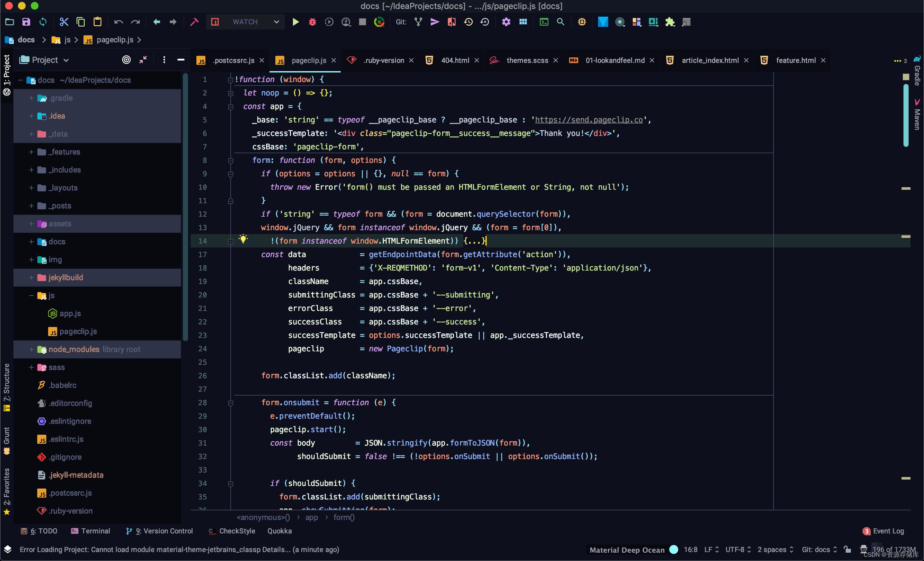Toggle the Maven side panel
Image resolution: width=924 pixels, height=561 pixels.
(917, 115)
